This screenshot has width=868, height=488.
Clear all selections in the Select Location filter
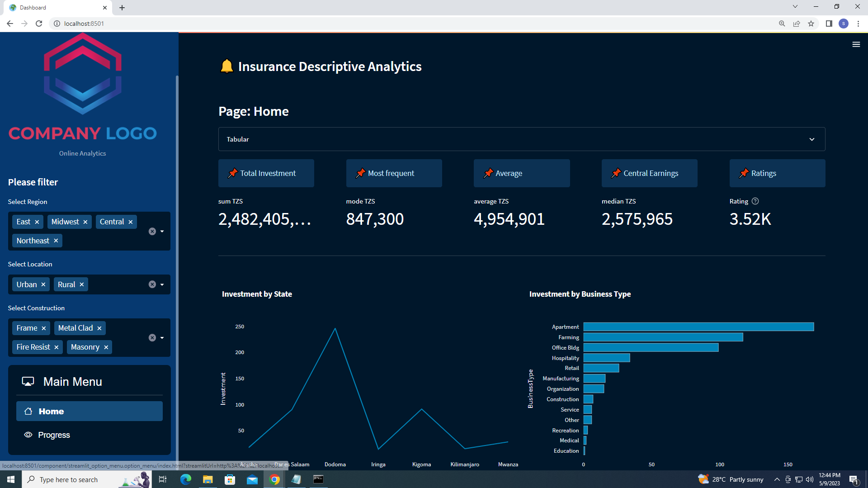pos(152,284)
